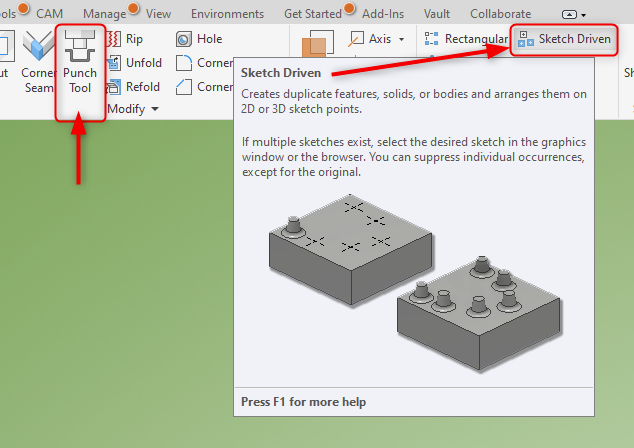Screen dimensions: 634x448
Task: Select the Axis work feature tool
Action: click(371, 39)
